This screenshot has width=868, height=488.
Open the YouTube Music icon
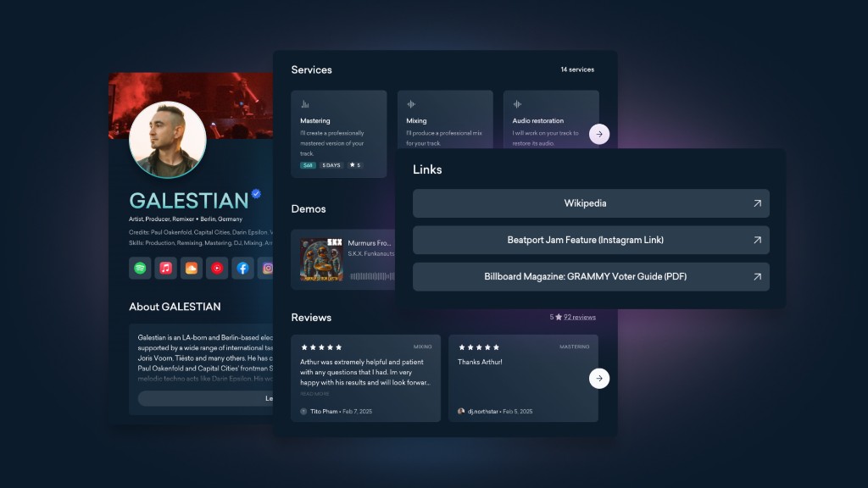[217, 268]
